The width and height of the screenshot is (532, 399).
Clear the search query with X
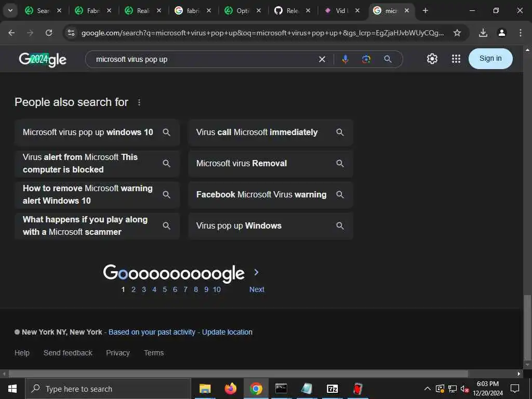[322, 59]
